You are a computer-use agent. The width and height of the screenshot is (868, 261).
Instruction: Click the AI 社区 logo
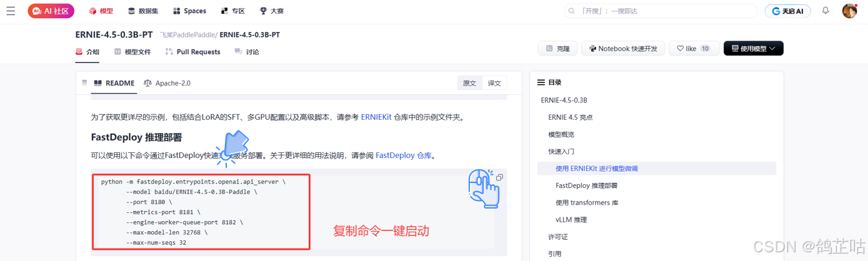[x=51, y=11]
